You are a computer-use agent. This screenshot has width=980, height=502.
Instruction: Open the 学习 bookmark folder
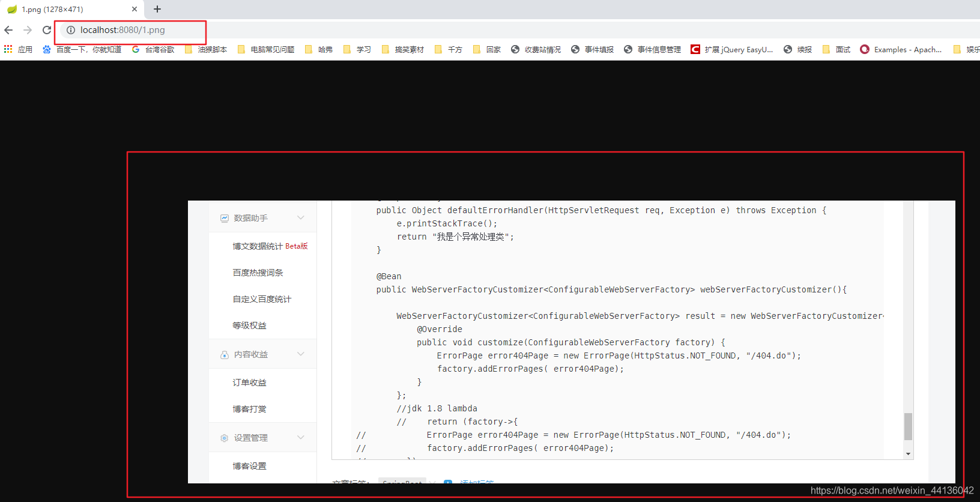pyautogui.click(x=357, y=49)
